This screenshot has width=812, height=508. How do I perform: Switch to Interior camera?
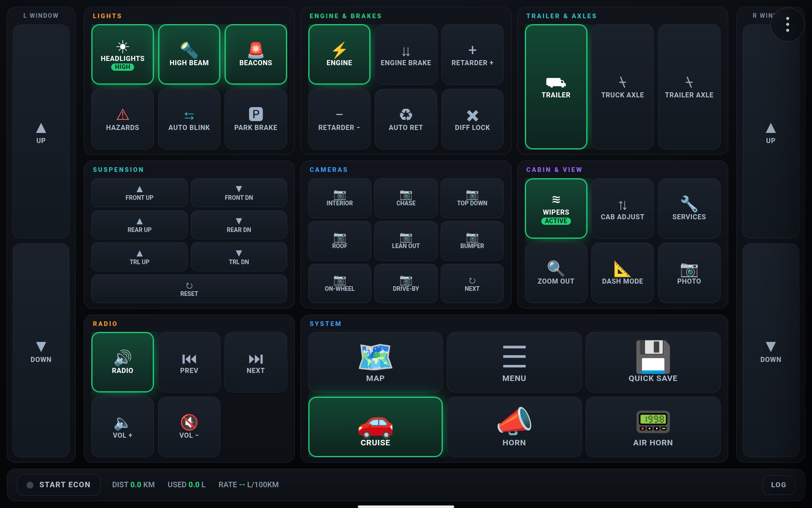coord(340,198)
